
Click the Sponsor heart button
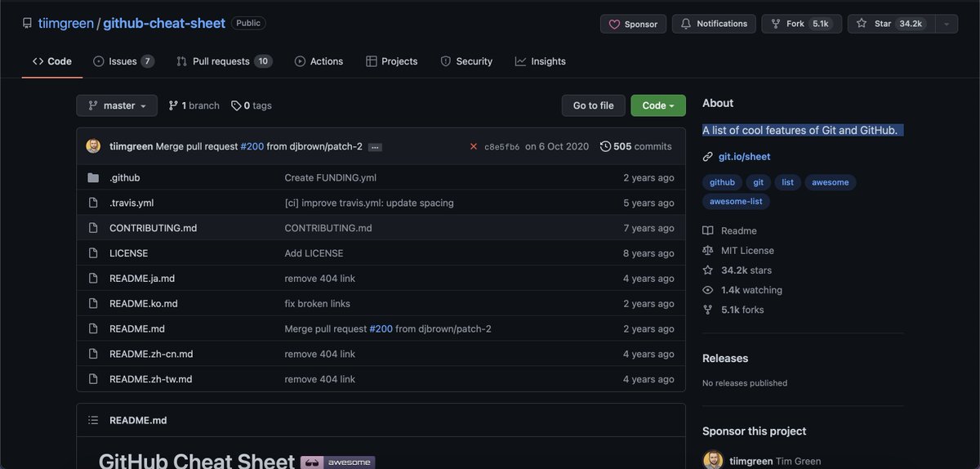coord(633,24)
